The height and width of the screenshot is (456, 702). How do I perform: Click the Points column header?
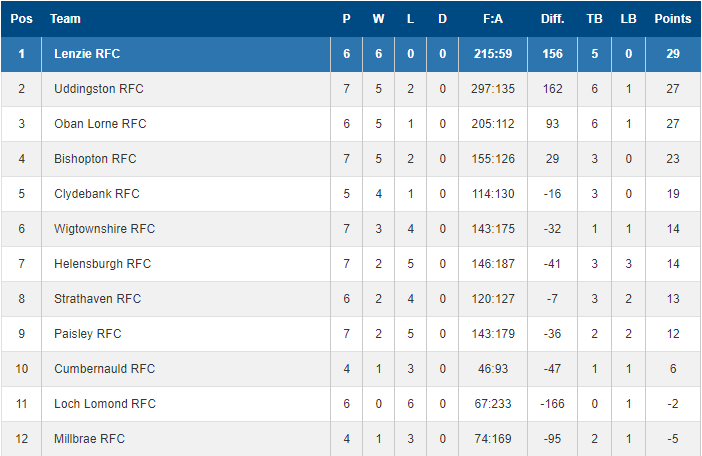pyautogui.click(x=673, y=19)
